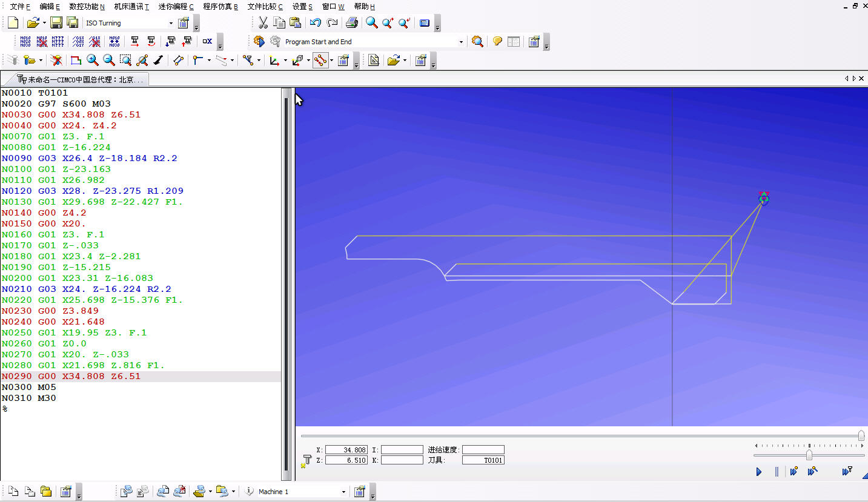The width and height of the screenshot is (868, 502).
Task: Paste from clipboard icon
Action: (x=295, y=23)
